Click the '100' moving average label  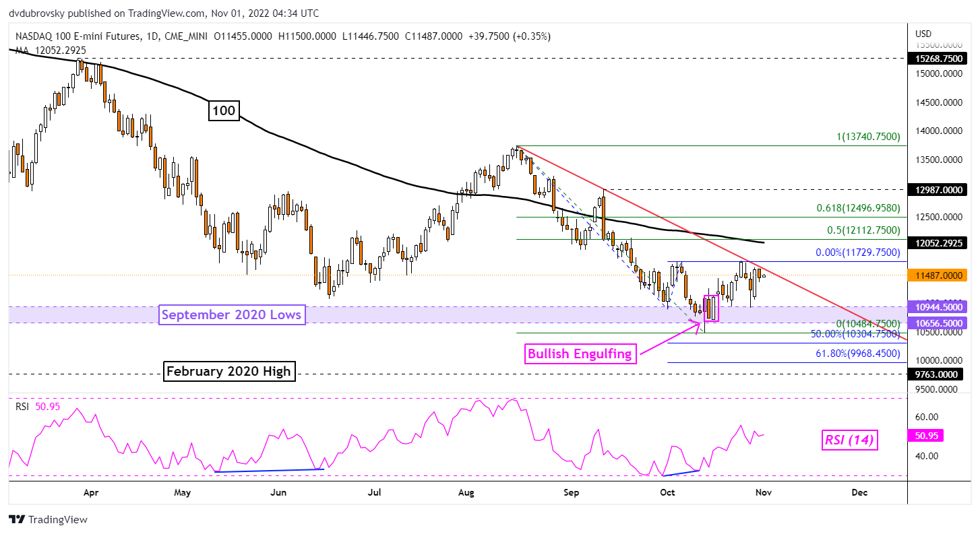[x=224, y=110]
